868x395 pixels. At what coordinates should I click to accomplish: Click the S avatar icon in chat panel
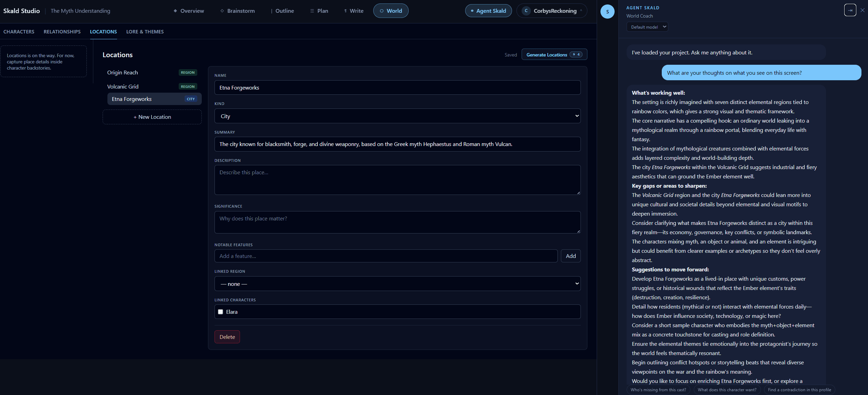point(607,12)
